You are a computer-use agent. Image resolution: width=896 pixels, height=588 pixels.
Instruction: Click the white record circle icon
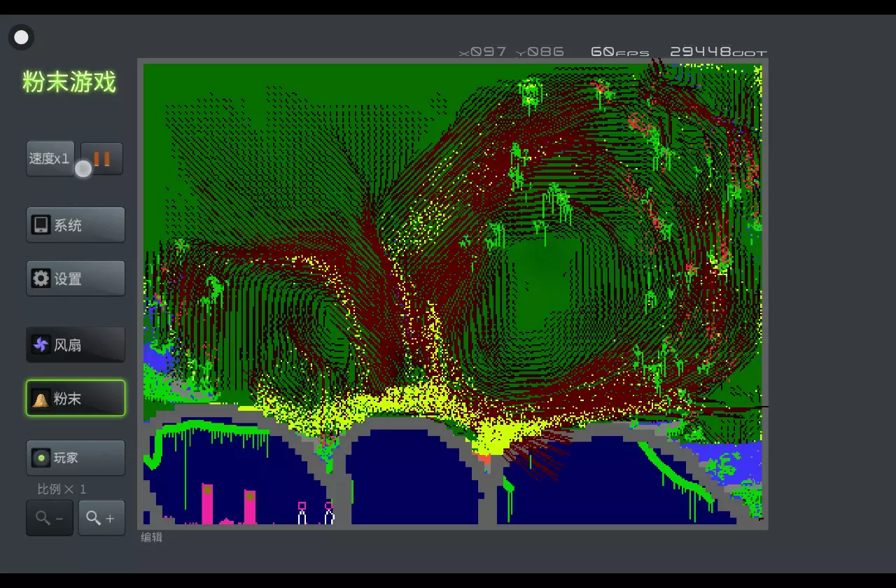click(21, 37)
